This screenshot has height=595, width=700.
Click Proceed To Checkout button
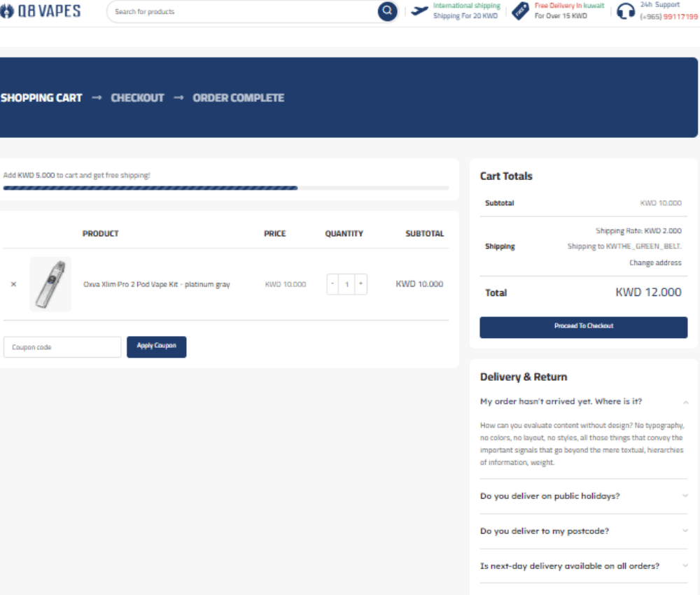coord(584,327)
